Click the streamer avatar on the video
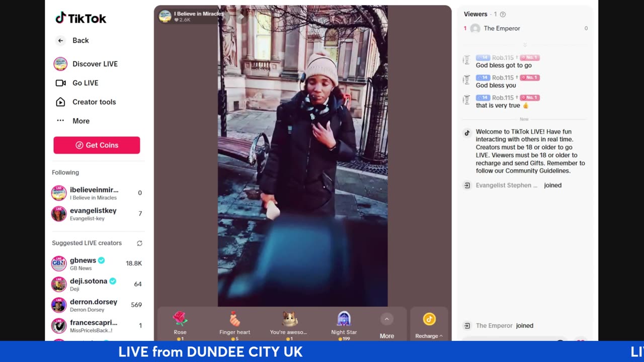 pos(165,16)
